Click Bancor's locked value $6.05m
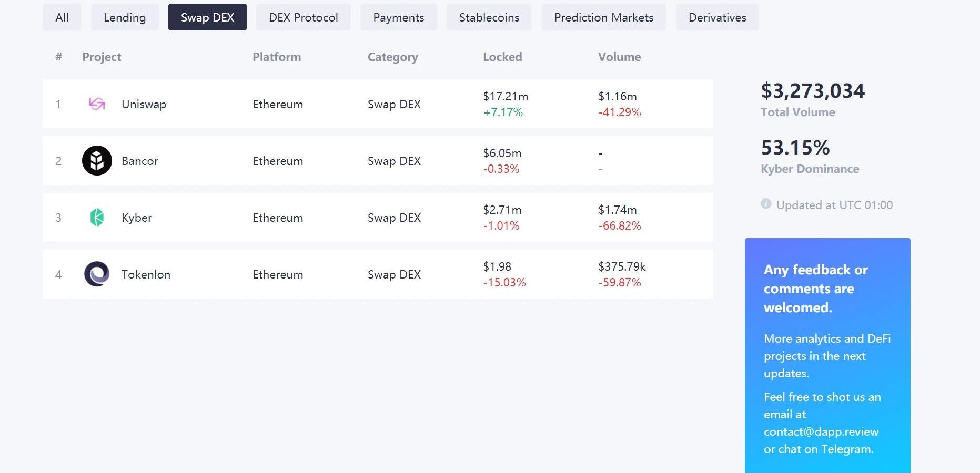 click(502, 153)
